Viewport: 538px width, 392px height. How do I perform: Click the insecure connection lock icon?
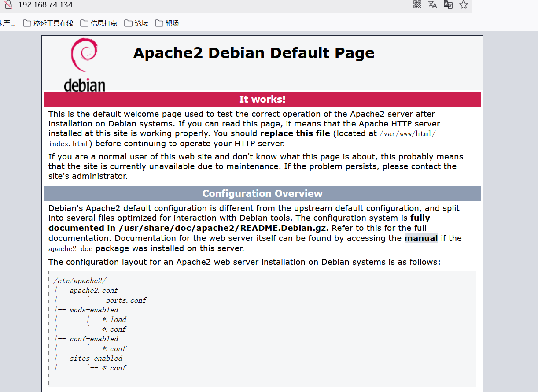click(x=8, y=5)
